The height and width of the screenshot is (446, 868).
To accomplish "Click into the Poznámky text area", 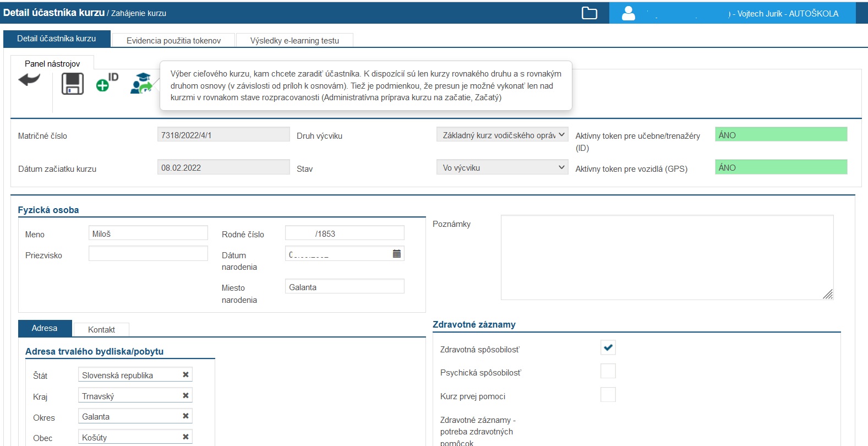I will pos(666,257).
